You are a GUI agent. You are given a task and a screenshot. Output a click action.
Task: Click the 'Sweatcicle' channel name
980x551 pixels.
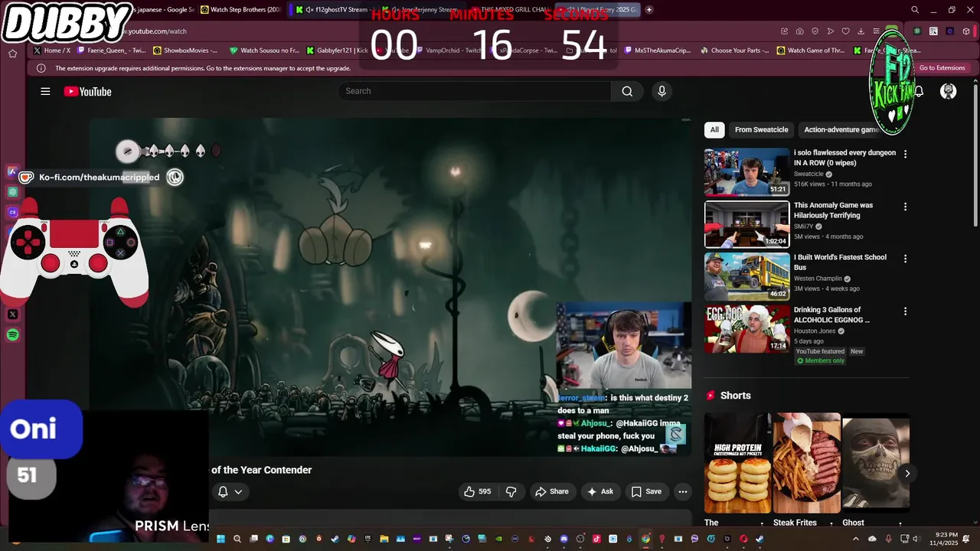pos(808,174)
